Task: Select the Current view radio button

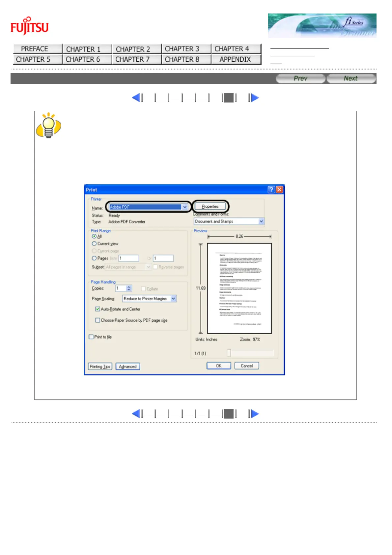Action: 94,244
